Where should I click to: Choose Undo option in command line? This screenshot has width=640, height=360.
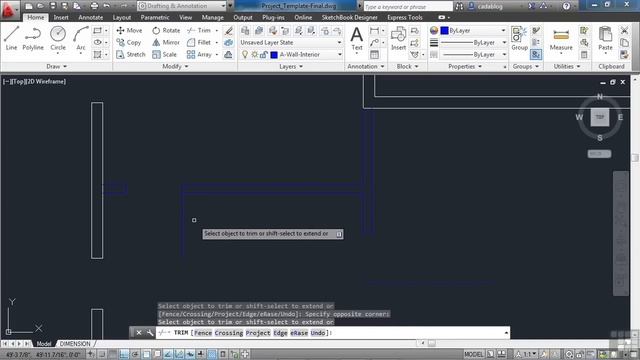318,333
